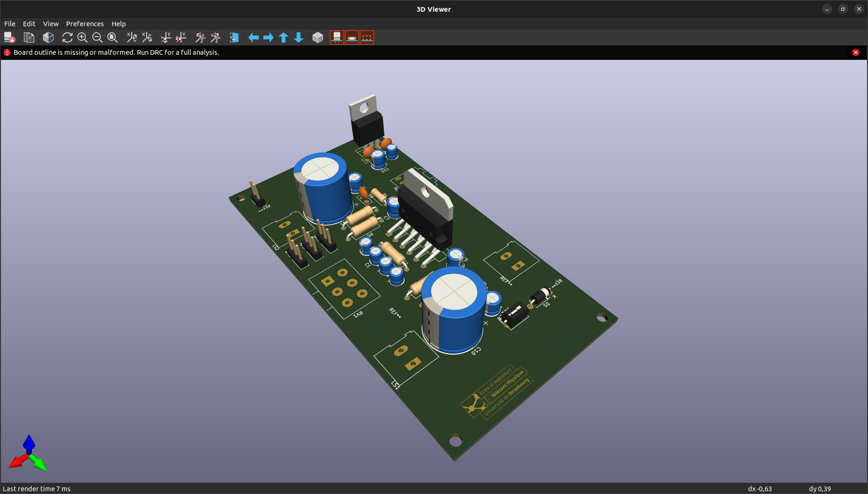Dismiss the board outline warning bar
868x494 pixels.
(856, 52)
